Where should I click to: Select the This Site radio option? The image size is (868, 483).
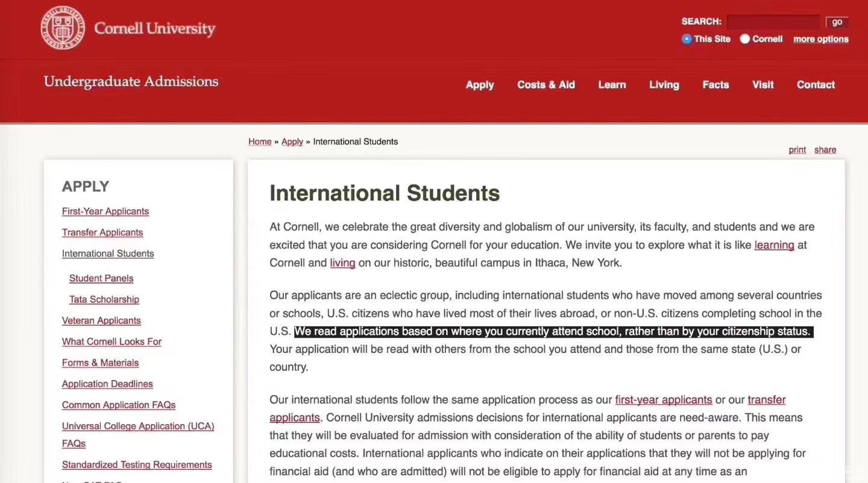687,39
